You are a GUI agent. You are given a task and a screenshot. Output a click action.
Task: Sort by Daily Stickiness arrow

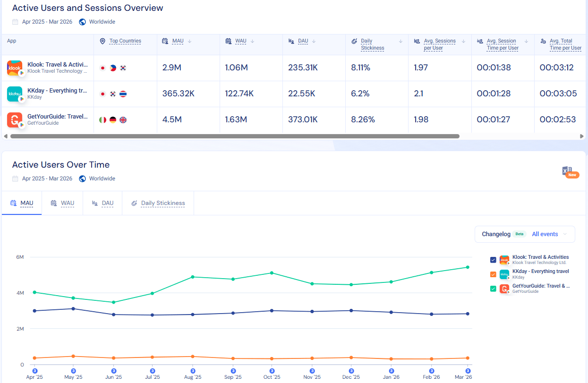(x=401, y=41)
